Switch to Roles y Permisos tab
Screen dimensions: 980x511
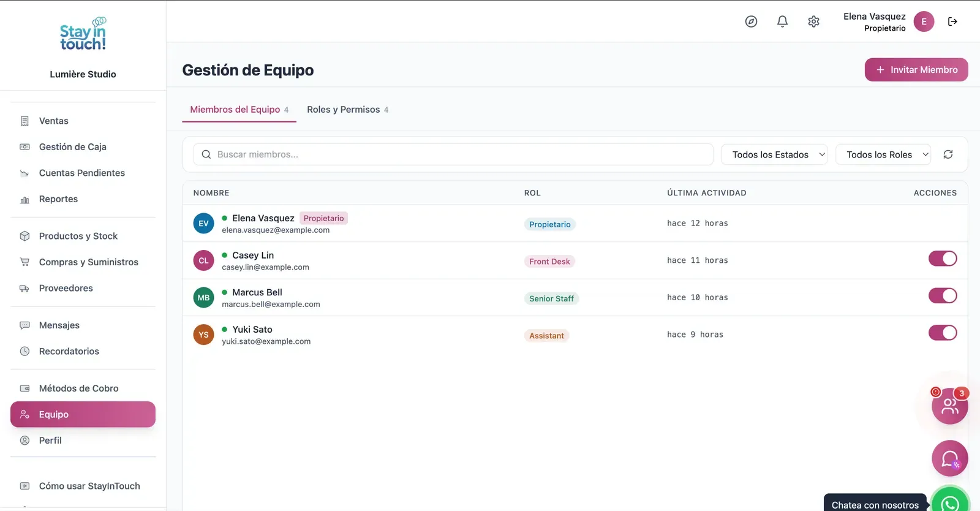tap(347, 110)
